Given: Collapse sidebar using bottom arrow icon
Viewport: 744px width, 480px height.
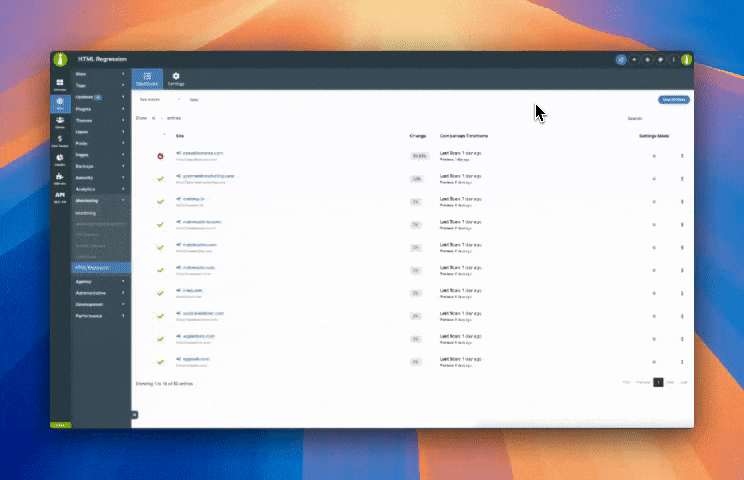Looking at the screenshot, I should point(135,414).
